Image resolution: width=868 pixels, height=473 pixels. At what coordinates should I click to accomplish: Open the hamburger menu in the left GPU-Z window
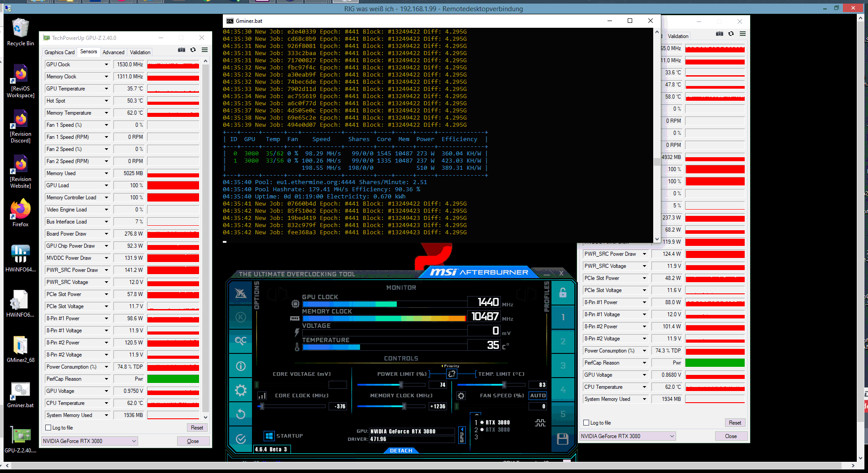(x=204, y=50)
